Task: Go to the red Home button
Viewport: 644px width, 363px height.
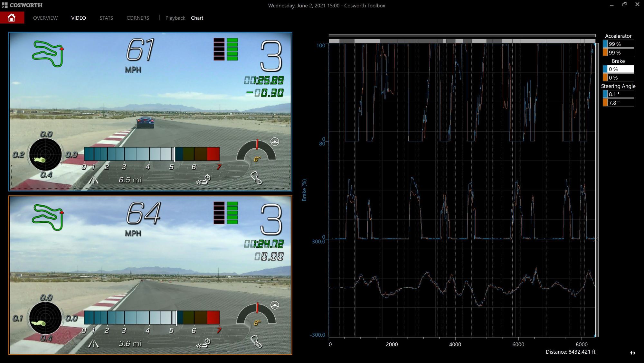Action: [x=12, y=18]
